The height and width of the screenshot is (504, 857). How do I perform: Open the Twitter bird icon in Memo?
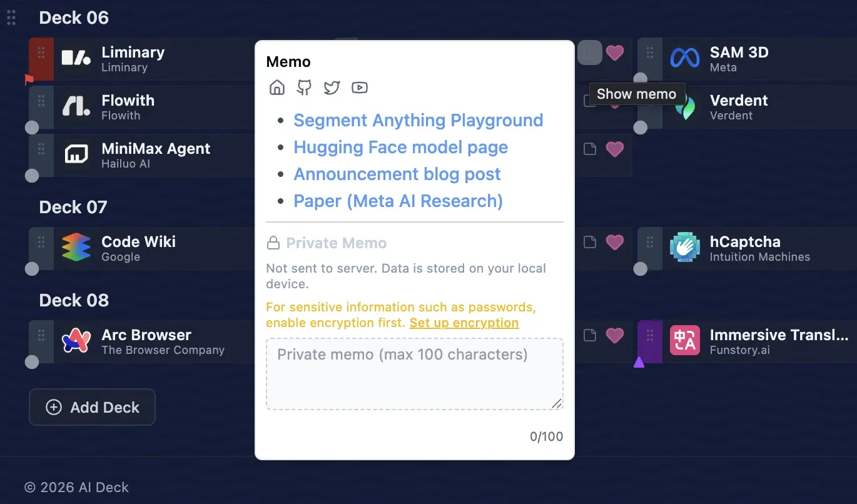(332, 88)
